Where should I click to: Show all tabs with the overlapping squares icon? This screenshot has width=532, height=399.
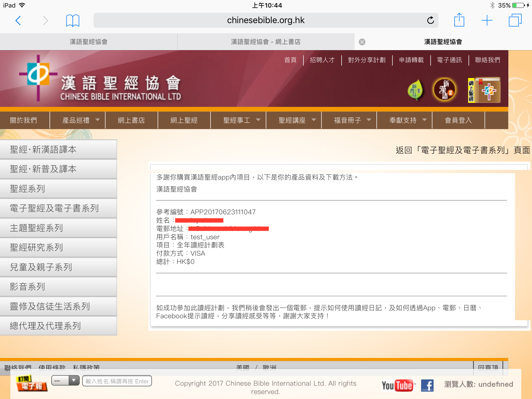coord(515,20)
